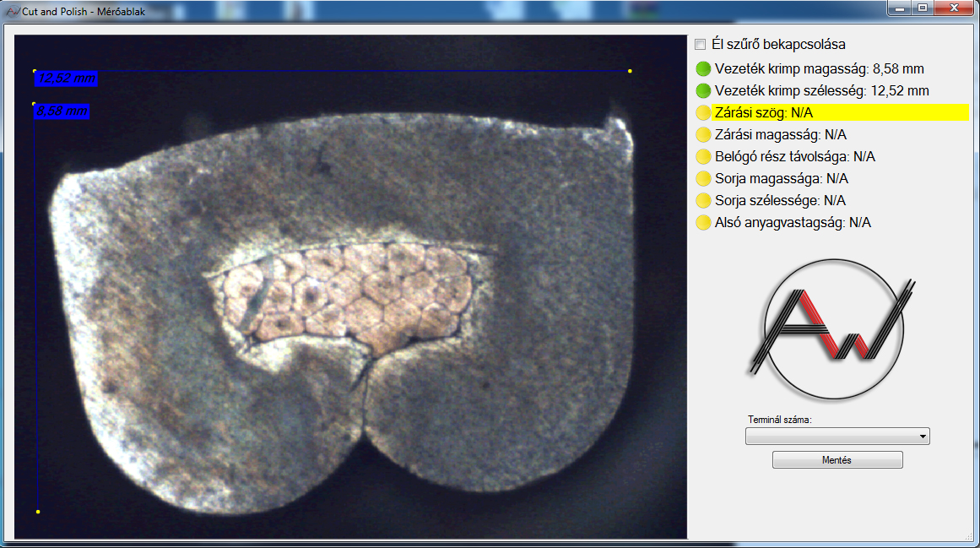Click yellow indicator beside Sorja szélessége
980x548 pixels.
point(703,201)
